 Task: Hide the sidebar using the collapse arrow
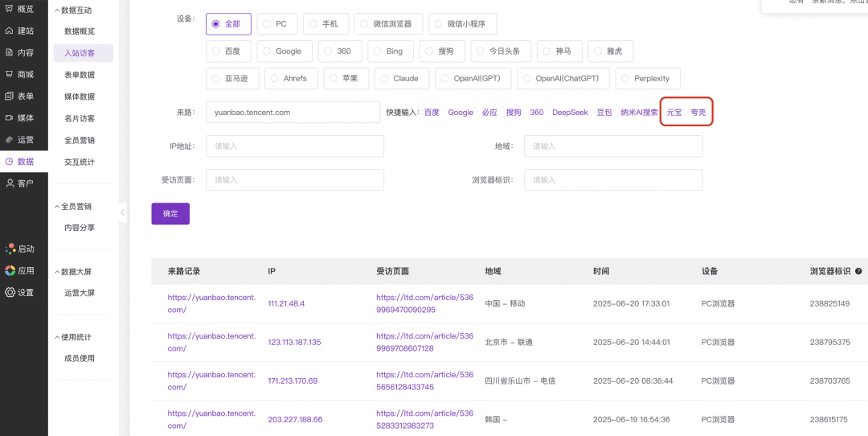(123, 212)
